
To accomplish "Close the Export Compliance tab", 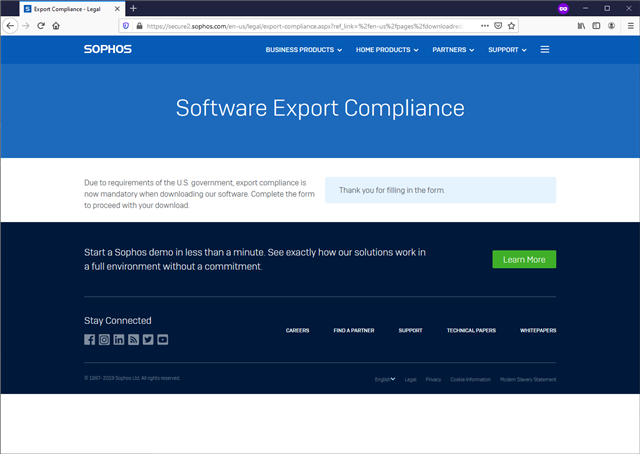I will [117, 9].
